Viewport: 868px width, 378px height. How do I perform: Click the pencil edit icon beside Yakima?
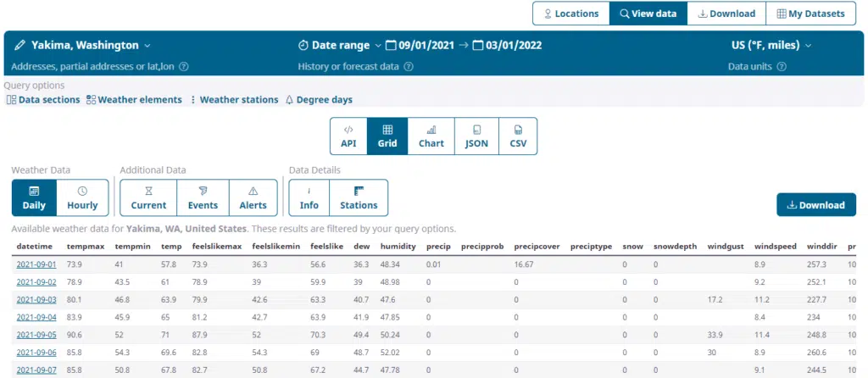pos(19,45)
